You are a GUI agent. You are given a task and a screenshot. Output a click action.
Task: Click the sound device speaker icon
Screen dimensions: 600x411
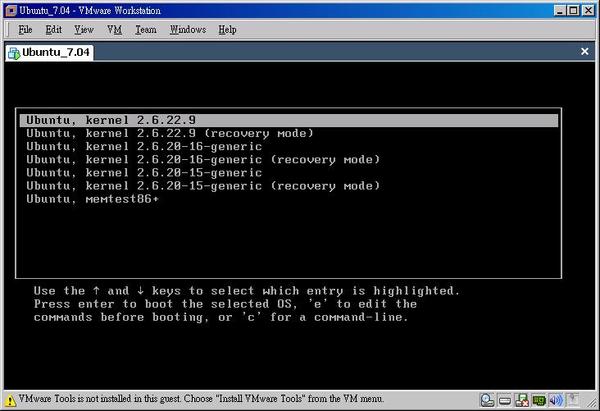(556, 400)
